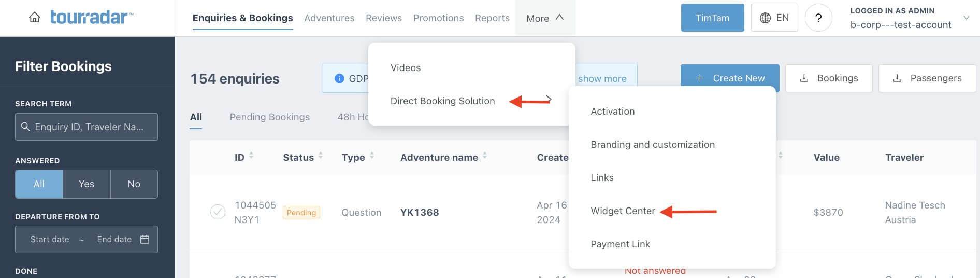Sort by ID column arrows

251,155
